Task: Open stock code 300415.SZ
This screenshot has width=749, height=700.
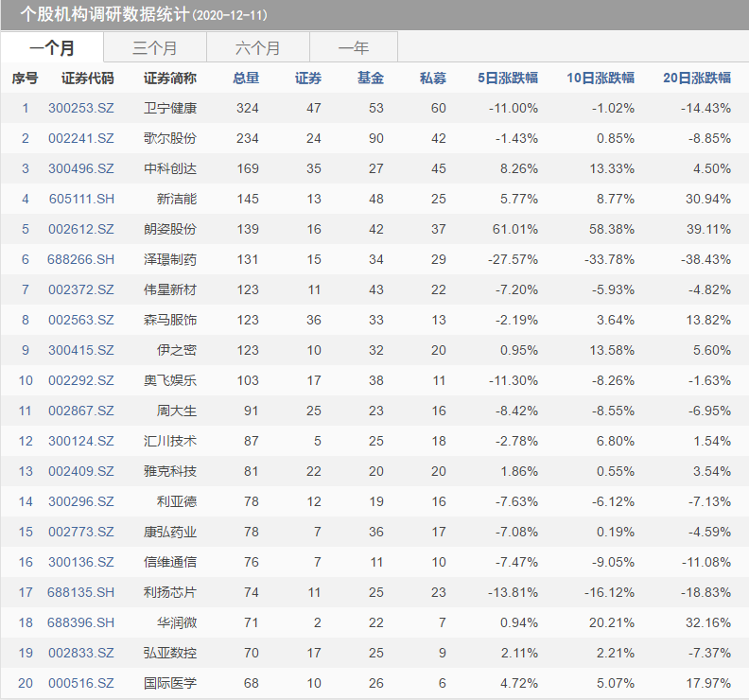Action: 81,350
